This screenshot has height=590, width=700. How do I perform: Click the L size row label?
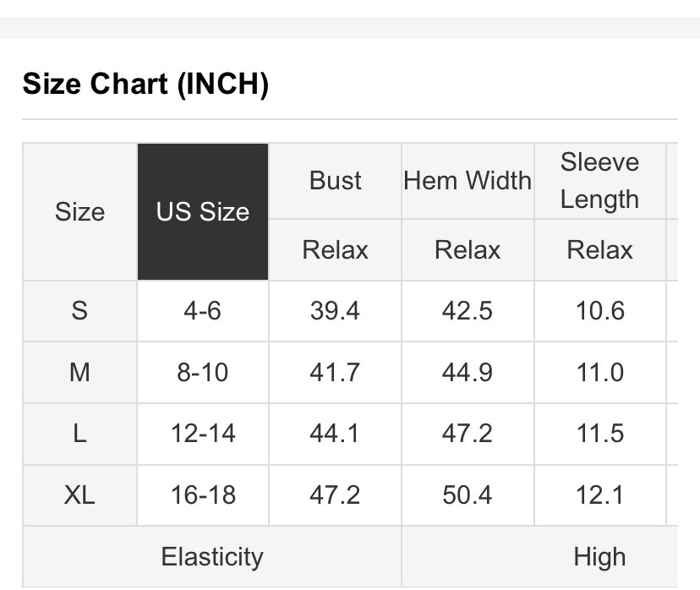tap(79, 434)
